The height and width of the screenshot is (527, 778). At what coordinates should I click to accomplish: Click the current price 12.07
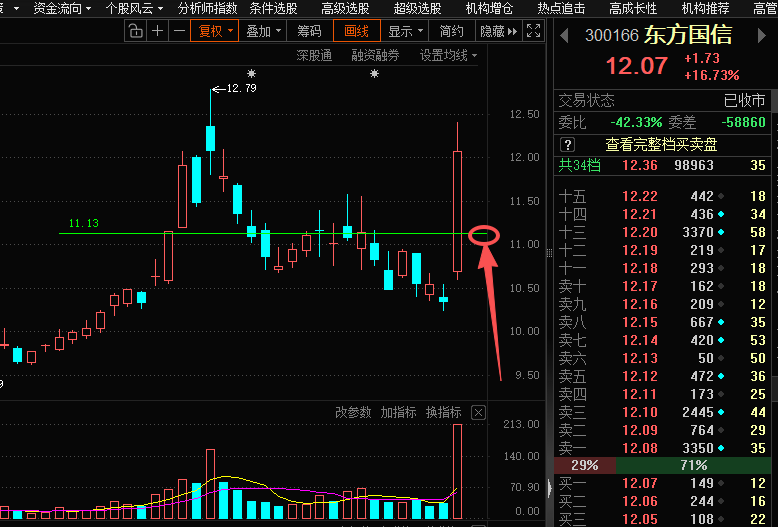pyautogui.click(x=637, y=66)
